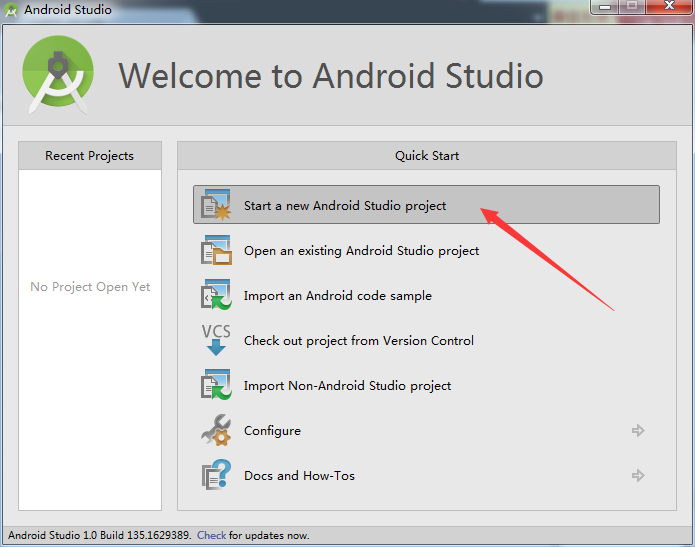
Task: Click the Quick Start header
Action: (427, 156)
